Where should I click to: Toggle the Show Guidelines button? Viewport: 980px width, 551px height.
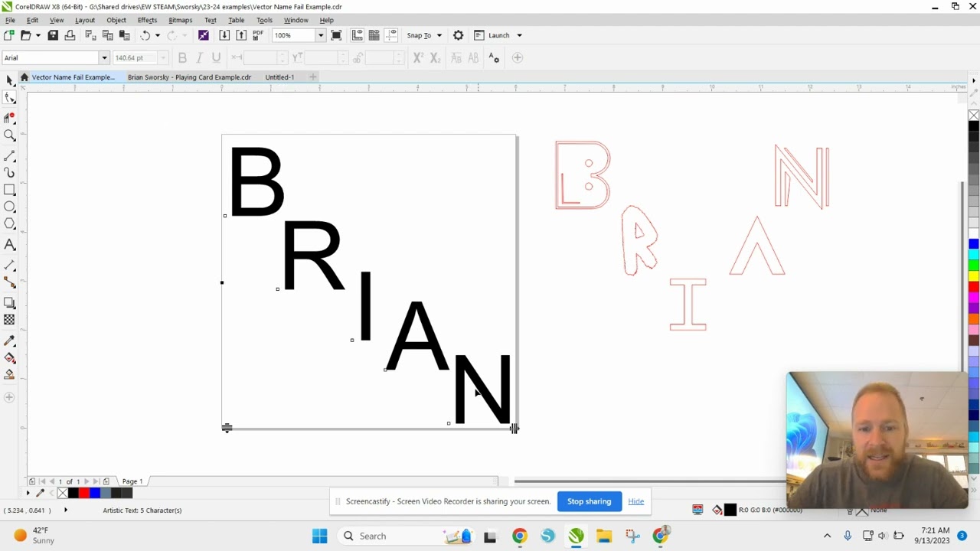391,35
